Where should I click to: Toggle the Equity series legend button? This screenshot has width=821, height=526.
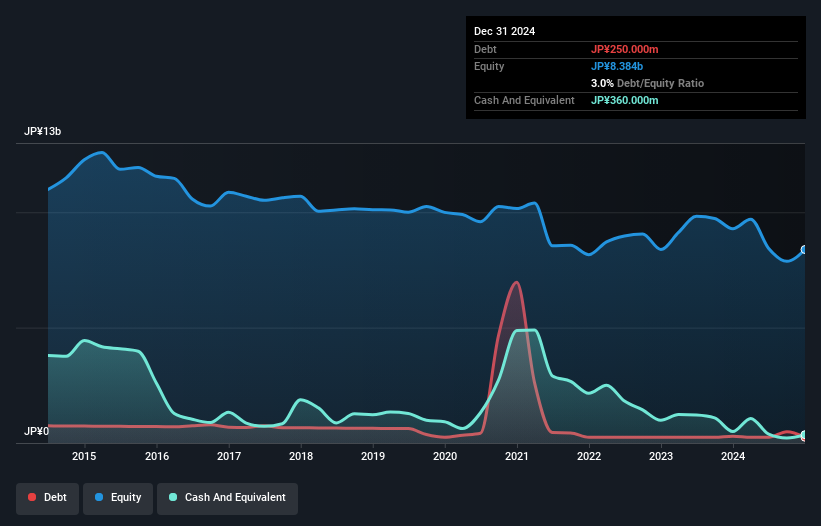tap(118, 498)
